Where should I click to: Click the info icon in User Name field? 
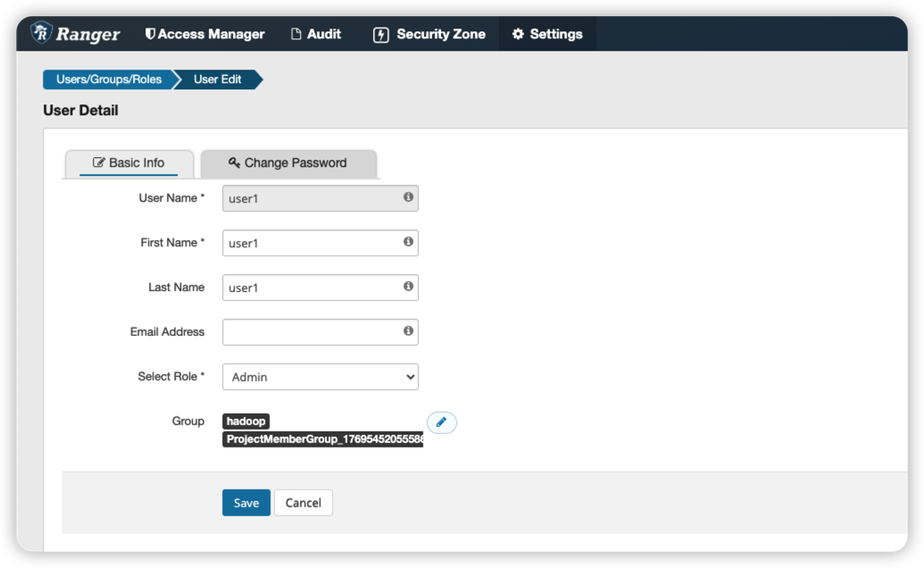point(408,196)
